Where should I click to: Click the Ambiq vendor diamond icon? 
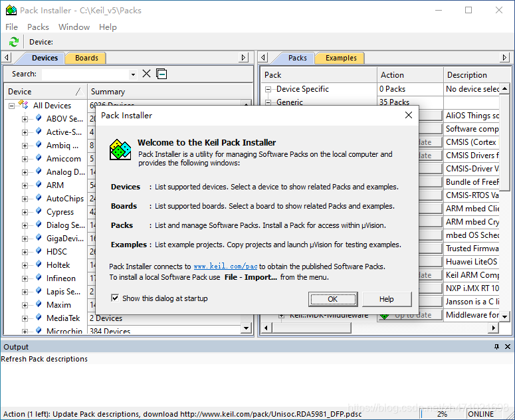pyautogui.click(x=39, y=144)
